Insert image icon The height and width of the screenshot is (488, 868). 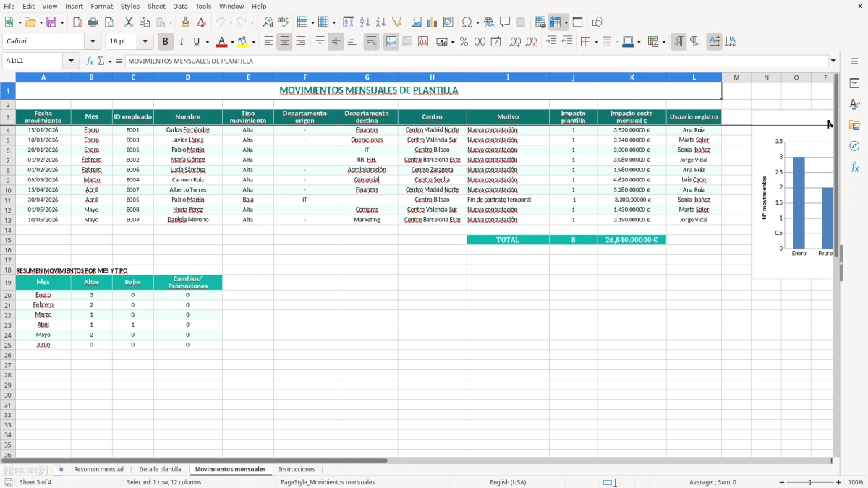click(x=417, y=22)
